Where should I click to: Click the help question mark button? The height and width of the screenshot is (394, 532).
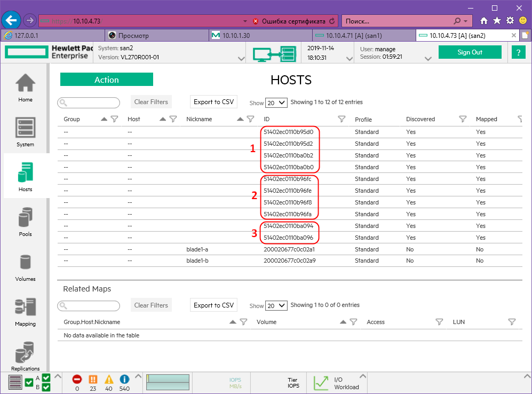(518, 52)
